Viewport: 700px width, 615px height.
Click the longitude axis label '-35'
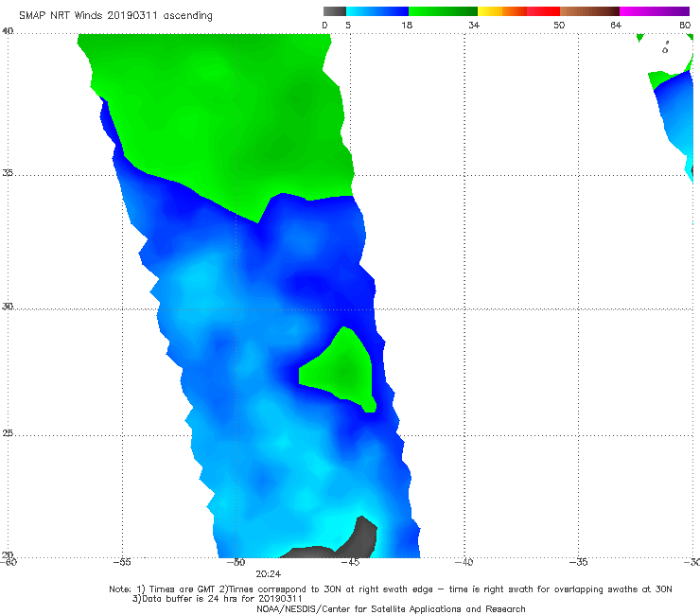point(578,562)
